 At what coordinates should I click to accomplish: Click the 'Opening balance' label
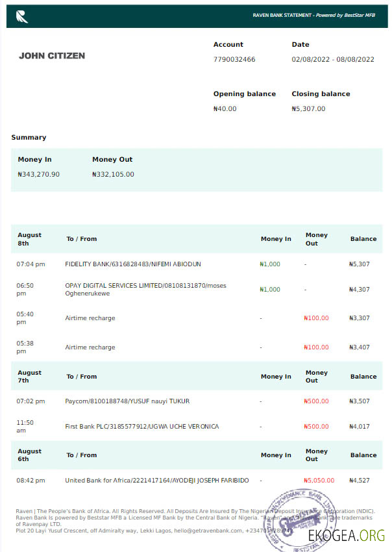coord(245,94)
